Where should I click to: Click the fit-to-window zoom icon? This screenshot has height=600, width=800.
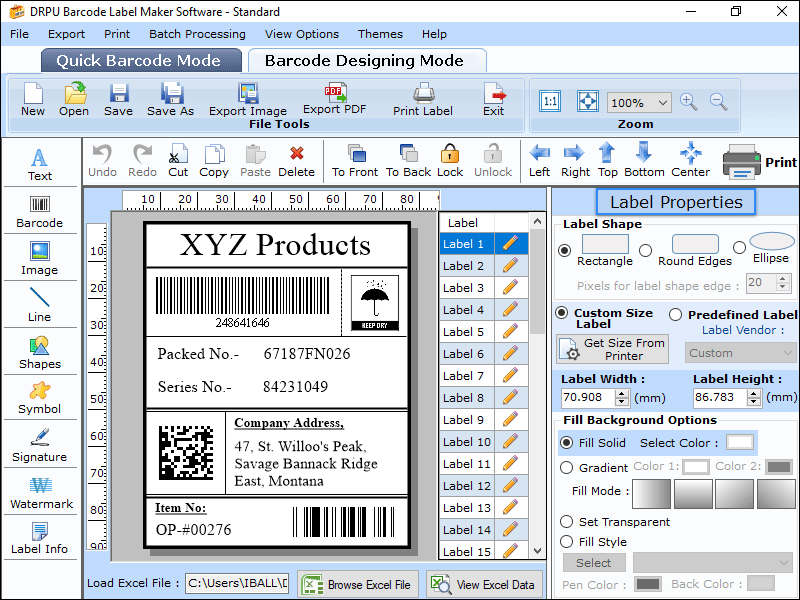pyautogui.click(x=588, y=101)
